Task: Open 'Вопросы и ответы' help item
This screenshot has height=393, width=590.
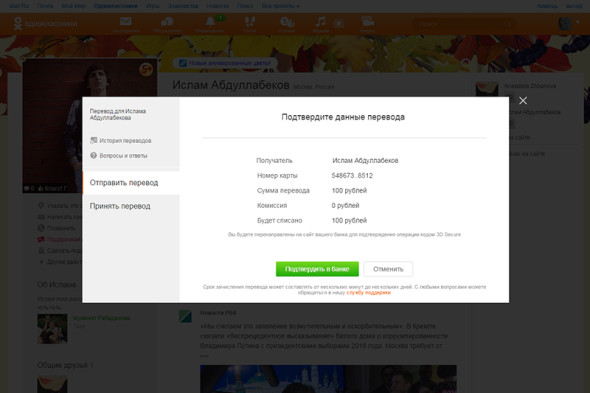Action: pos(123,155)
